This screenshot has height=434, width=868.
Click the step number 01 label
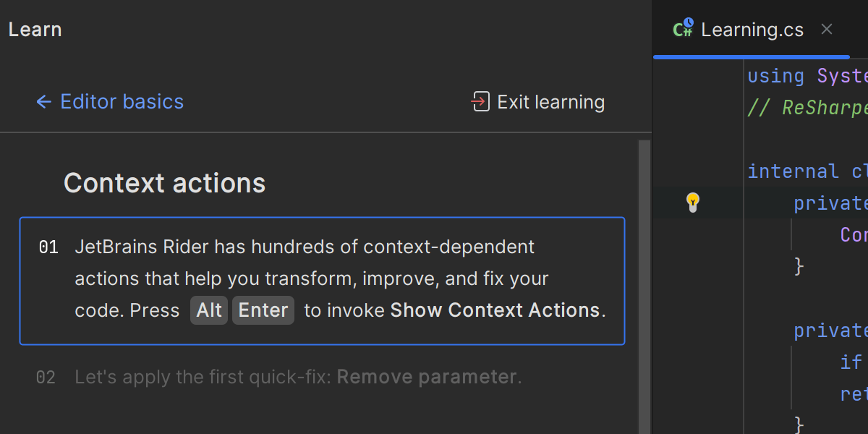[48, 247]
